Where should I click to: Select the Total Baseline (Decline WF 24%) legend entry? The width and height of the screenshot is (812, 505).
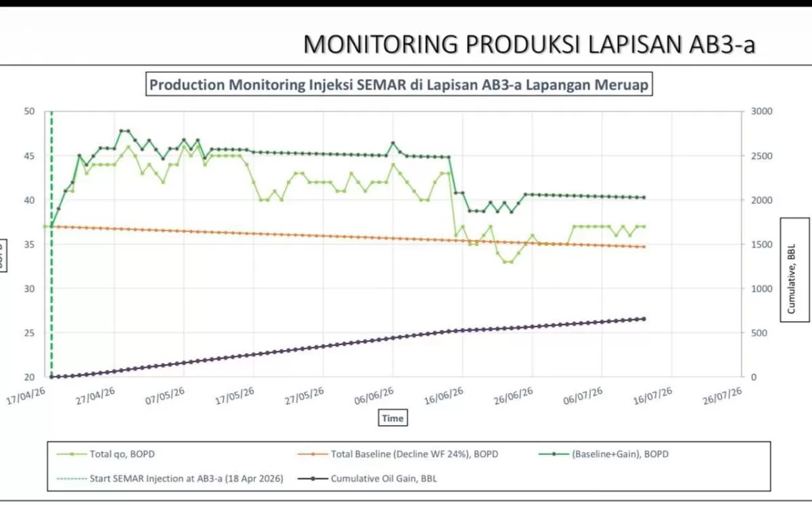398,454
